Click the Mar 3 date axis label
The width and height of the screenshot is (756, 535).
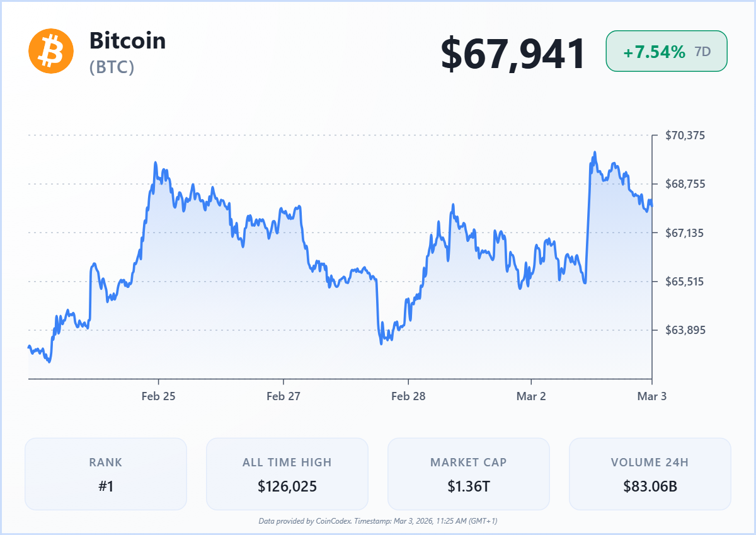click(x=651, y=396)
